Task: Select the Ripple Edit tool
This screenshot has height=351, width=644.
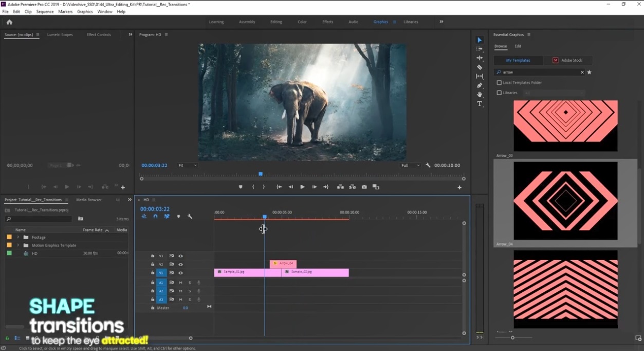Action: [x=480, y=58]
